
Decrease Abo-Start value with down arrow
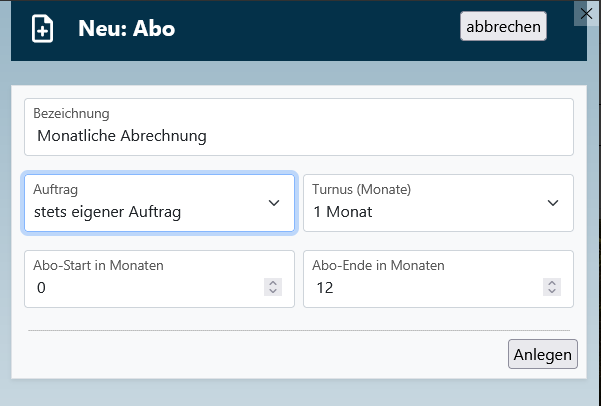[272, 292]
